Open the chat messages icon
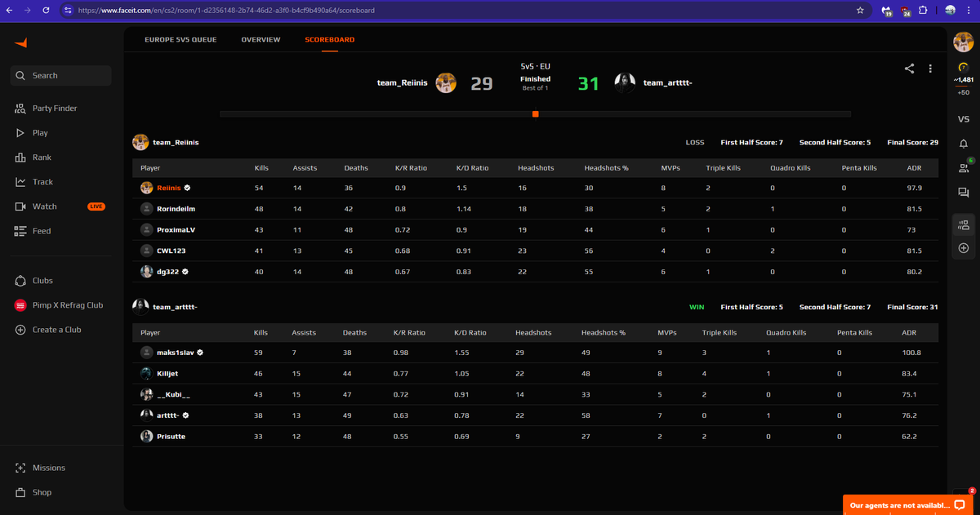Viewport: 980px width, 515px height. click(964, 193)
